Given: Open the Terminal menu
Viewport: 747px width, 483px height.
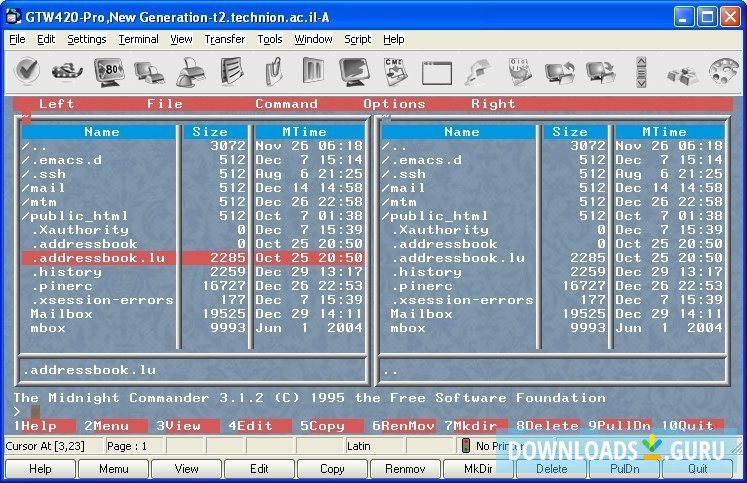Looking at the screenshot, I should point(138,39).
